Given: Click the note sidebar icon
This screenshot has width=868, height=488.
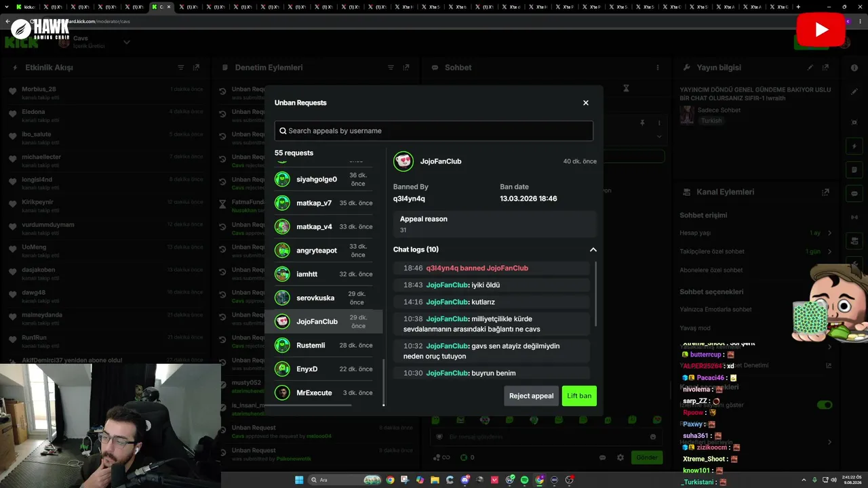Looking at the screenshot, I should coord(854,169).
